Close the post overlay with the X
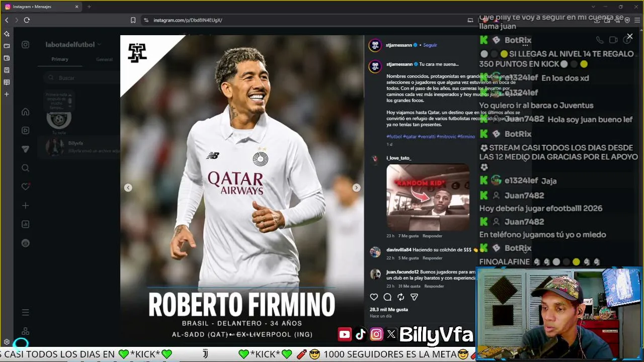This screenshot has height=362, width=644. click(629, 36)
